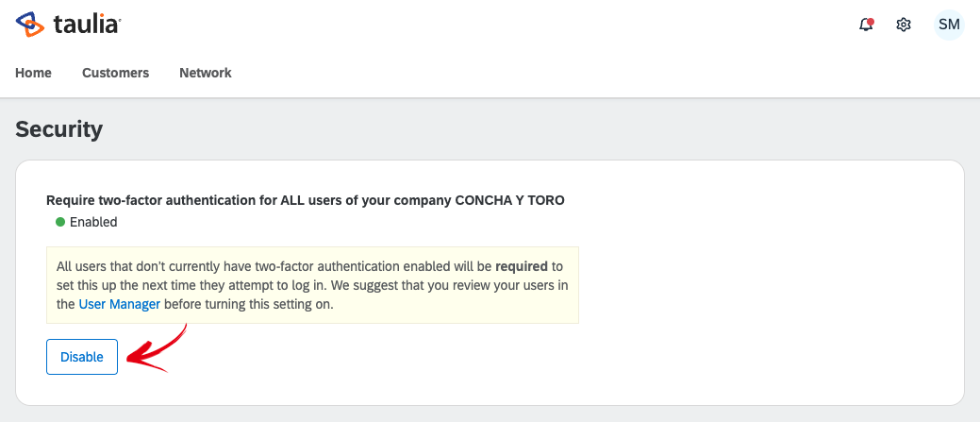Click the red arrow annotation
This screenshot has width=980, height=422.
157,350
